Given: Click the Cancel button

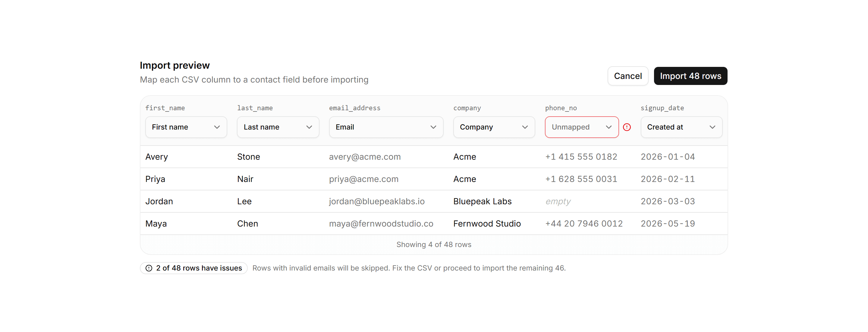Looking at the screenshot, I should point(628,76).
